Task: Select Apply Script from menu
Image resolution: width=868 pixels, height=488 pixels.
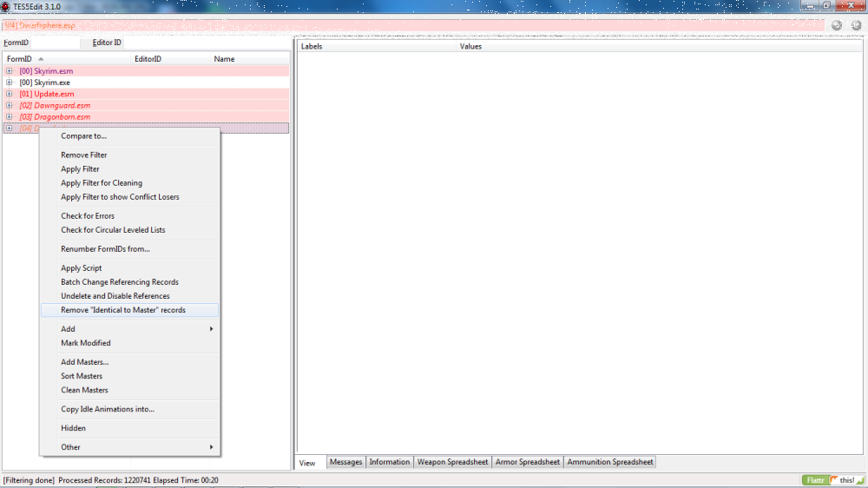Action: [129, 268]
